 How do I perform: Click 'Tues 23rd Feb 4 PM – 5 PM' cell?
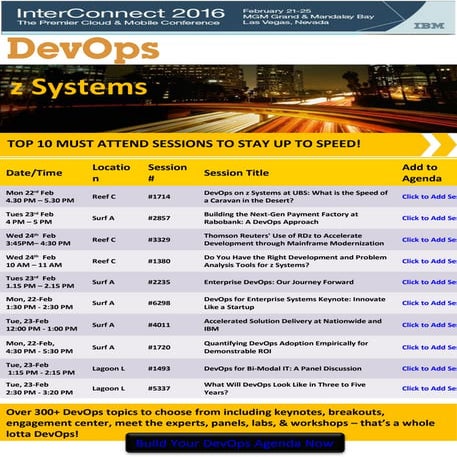tap(30, 218)
